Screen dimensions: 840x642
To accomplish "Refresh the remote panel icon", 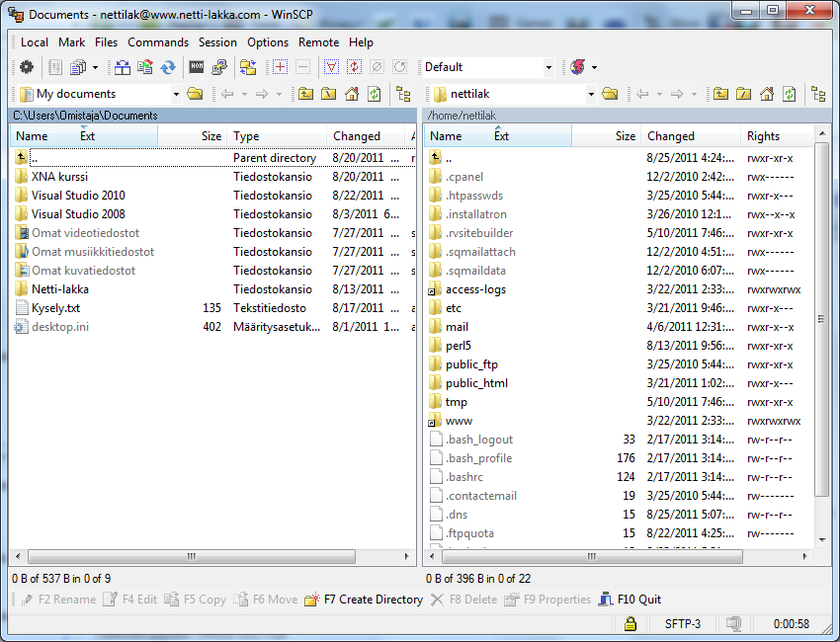I will tap(790, 94).
